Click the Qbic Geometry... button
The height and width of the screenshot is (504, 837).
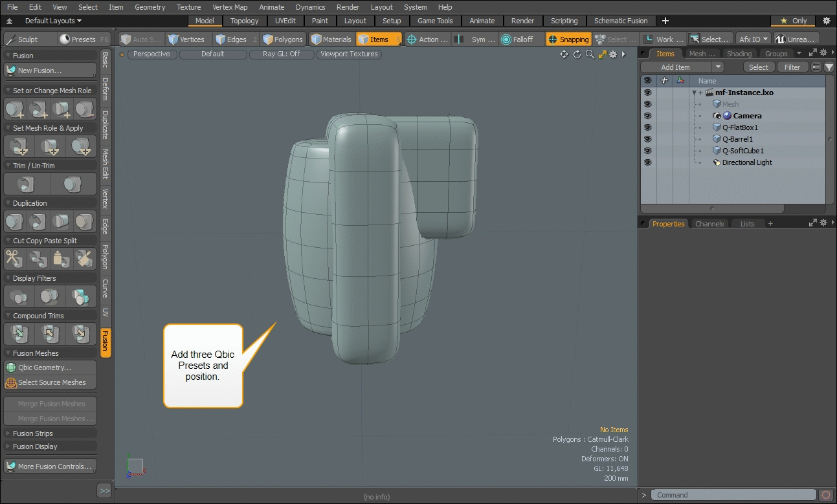(45, 367)
